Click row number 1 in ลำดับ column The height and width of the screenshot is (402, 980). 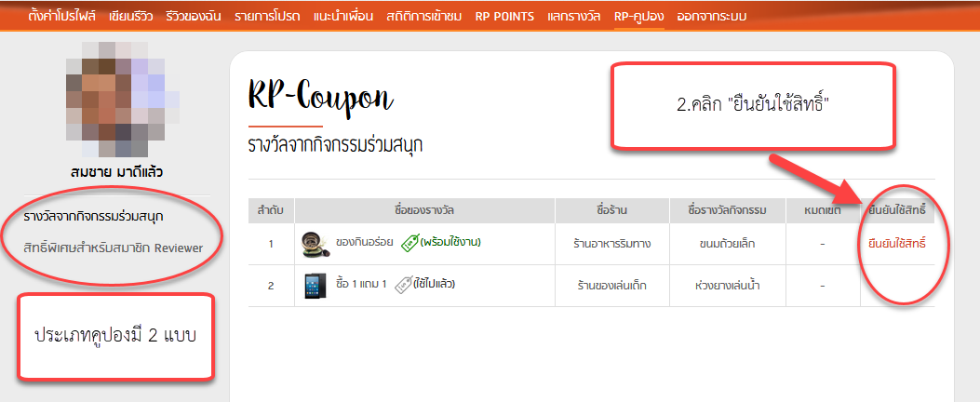click(x=271, y=244)
